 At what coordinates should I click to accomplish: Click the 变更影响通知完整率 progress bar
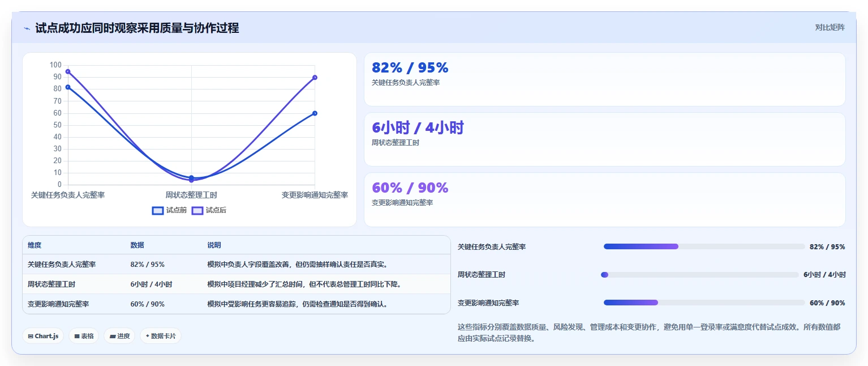[x=704, y=303]
